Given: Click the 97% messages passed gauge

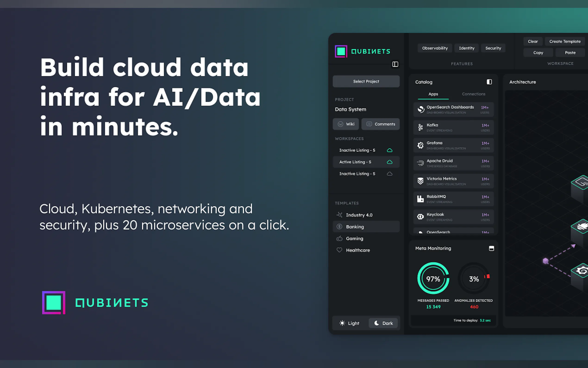Looking at the screenshot, I should click(433, 279).
